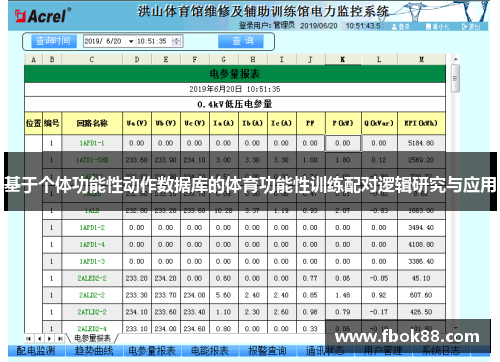
Task: Open the query date dropdown arrow
Action: pyautogui.click(x=131, y=41)
